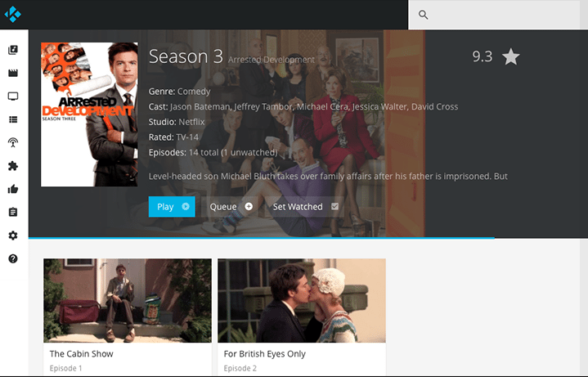
Task: Click For British Eyes Only episode title
Action: 265,354
